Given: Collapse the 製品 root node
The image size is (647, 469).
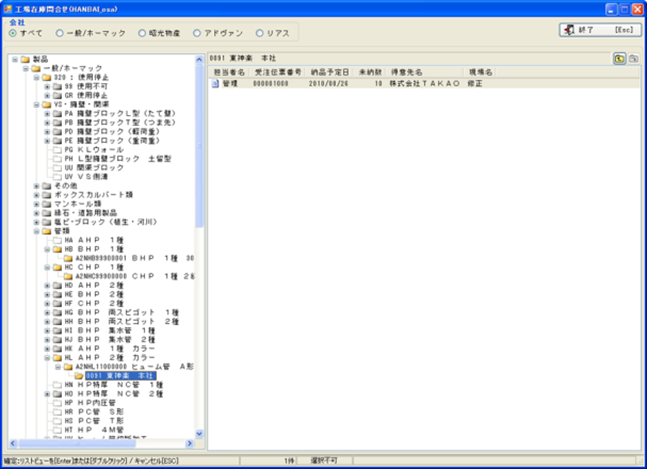Looking at the screenshot, I should coord(15,59).
